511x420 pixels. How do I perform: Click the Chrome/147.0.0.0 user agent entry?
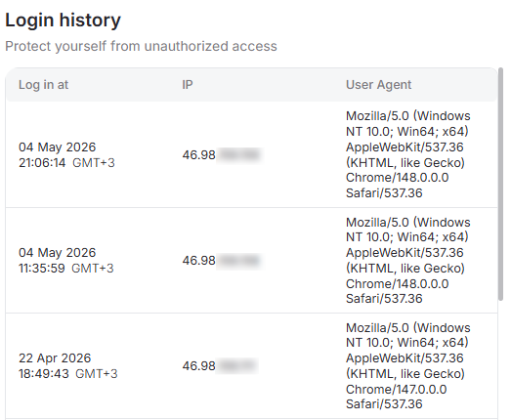pos(396,389)
